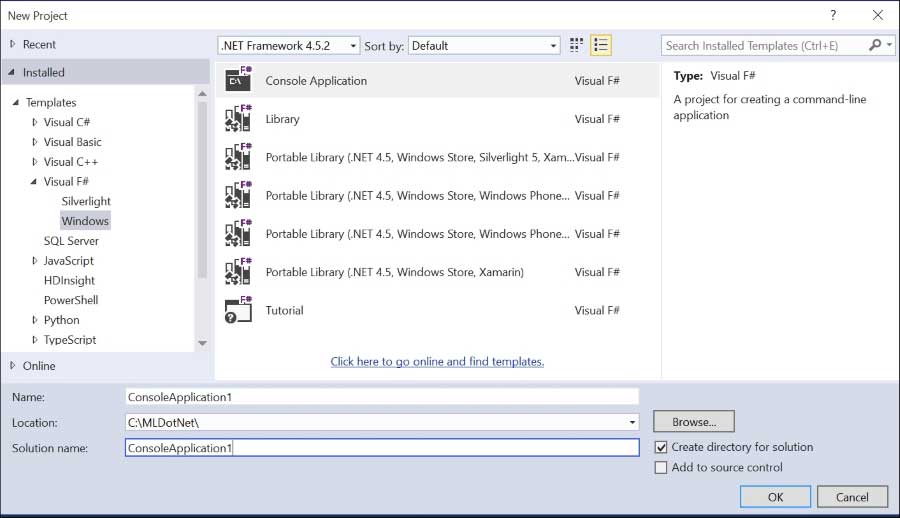
Task: Click the OK button
Action: pos(775,497)
